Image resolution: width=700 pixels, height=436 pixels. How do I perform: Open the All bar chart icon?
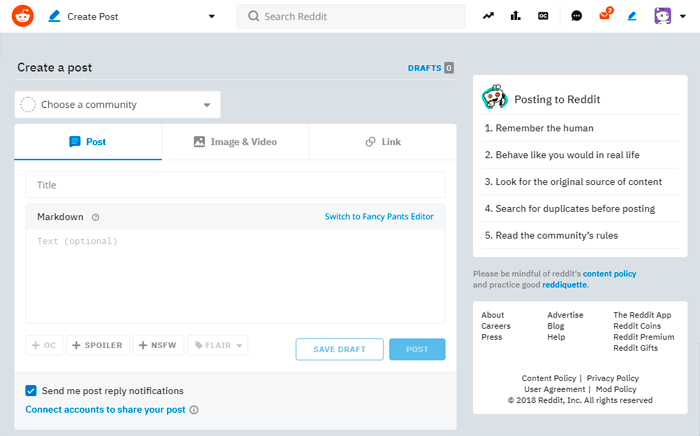pos(516,16)
